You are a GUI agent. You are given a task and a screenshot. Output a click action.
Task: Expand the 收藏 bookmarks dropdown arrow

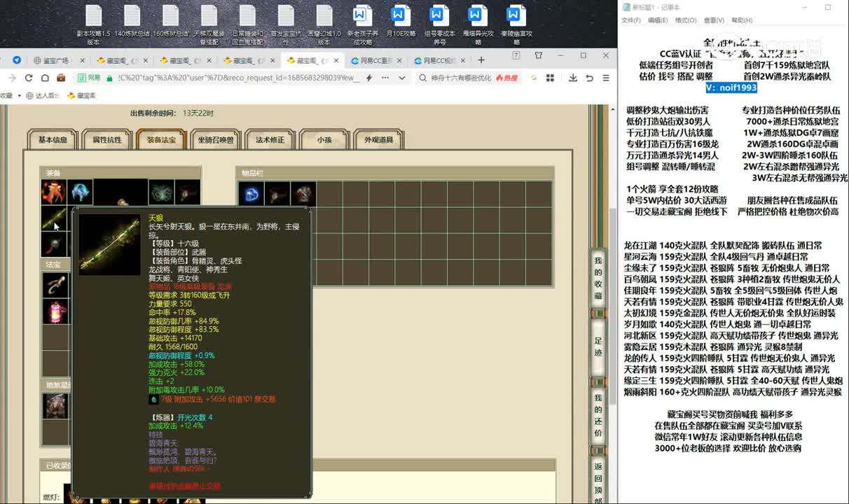click(19, 95)
